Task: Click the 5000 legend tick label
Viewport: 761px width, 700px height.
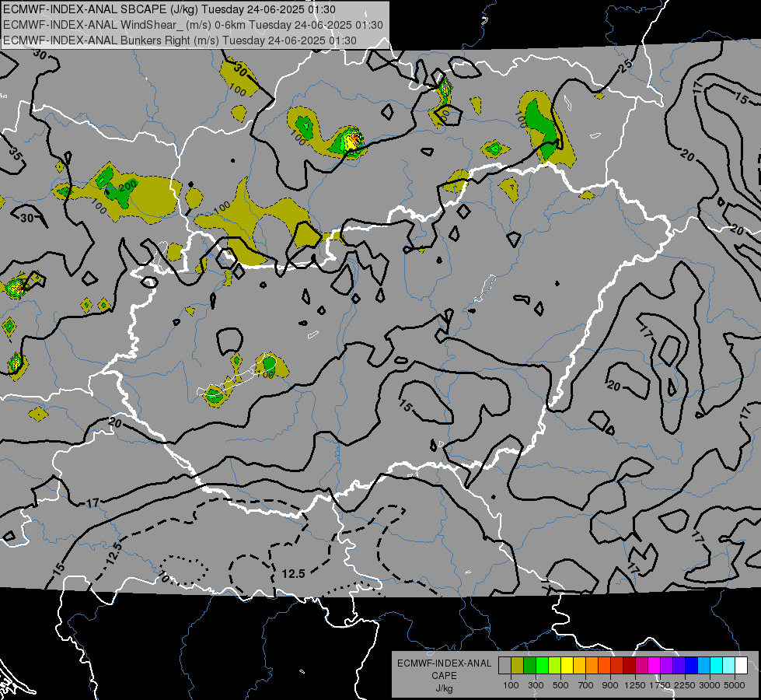Action: coord(735,685)
